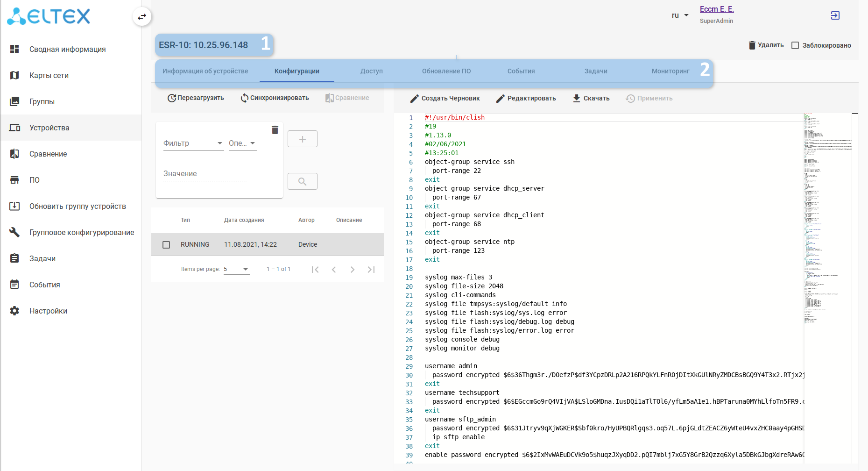This screenshot has height=471, width=868.
Task: Click the Значение input field
Action: point(205,174)
